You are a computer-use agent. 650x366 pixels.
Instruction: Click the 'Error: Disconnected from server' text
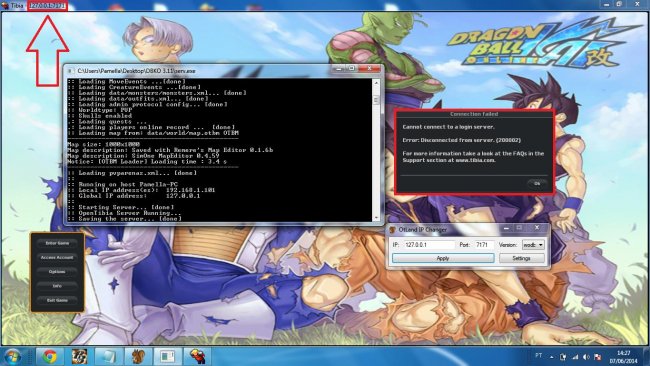point(462,140)
